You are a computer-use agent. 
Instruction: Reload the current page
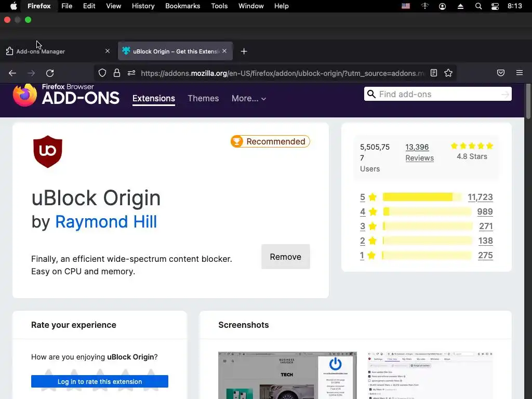(x=50, y=73)
